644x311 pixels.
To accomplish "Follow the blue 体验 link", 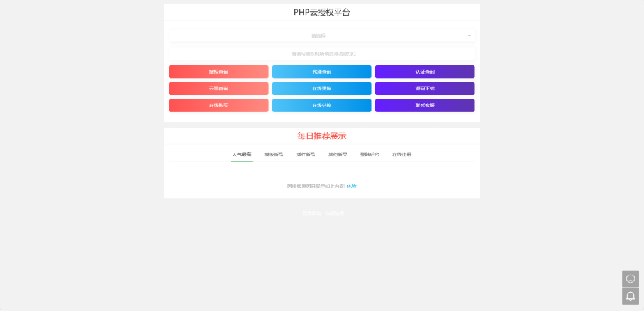I will [352, 186].
